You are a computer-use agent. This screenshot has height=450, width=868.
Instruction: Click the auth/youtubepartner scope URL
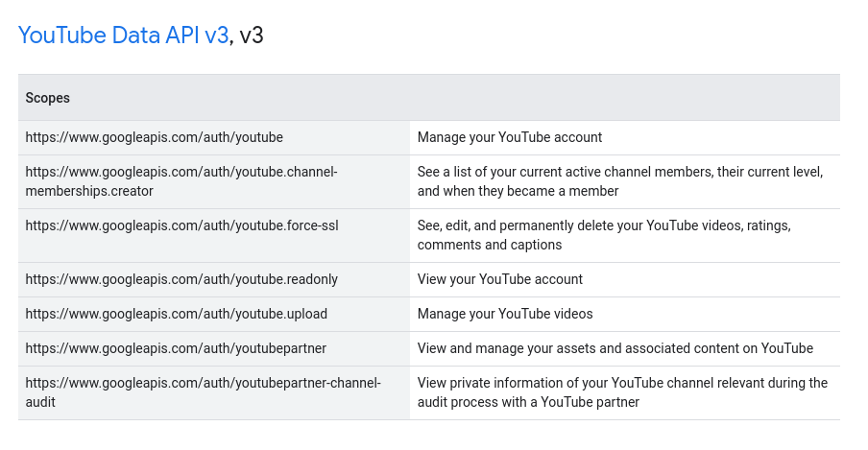176,348
